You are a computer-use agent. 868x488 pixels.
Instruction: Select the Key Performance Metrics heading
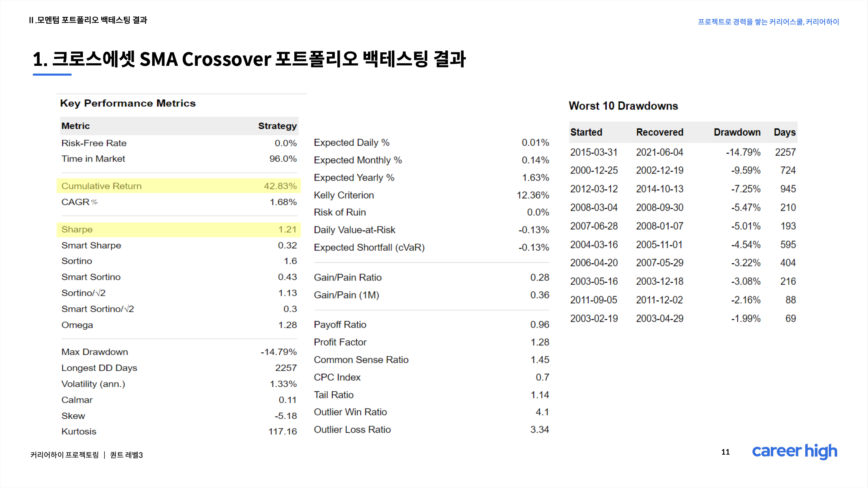click(x=128, y=103)
